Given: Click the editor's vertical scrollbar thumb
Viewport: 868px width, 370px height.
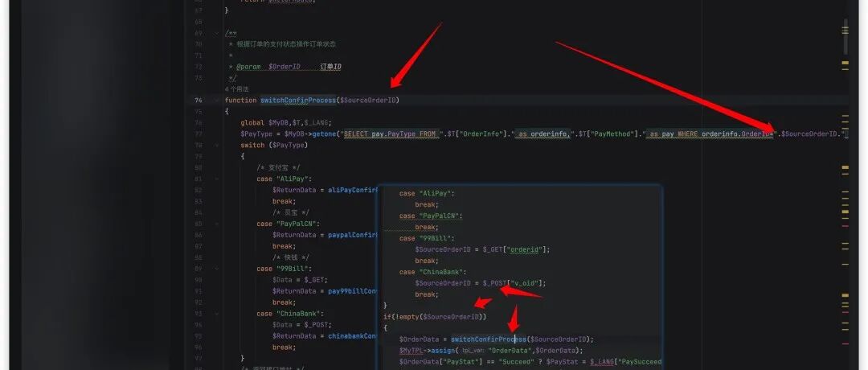Looking at the screenshot, I should click(845, 36).
